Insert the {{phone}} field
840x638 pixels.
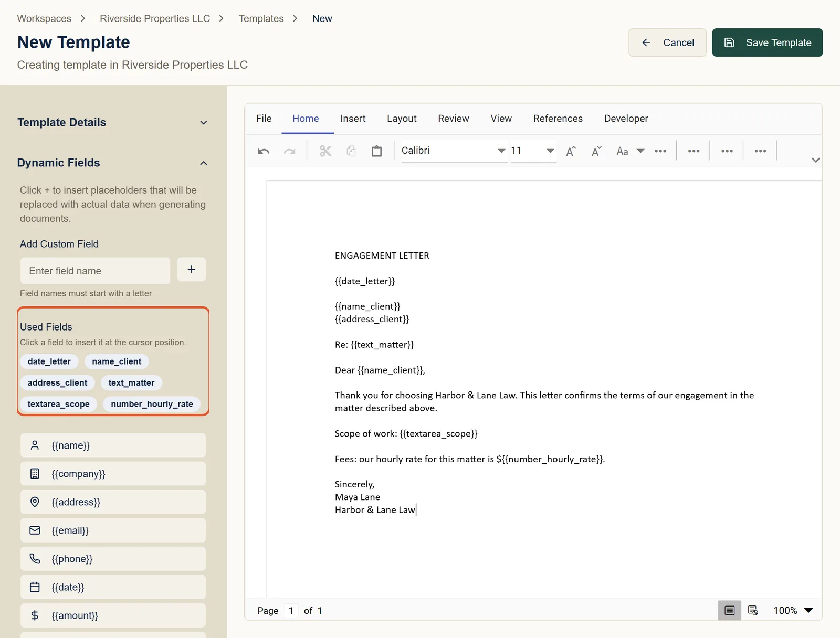click(x=113, y=559)
